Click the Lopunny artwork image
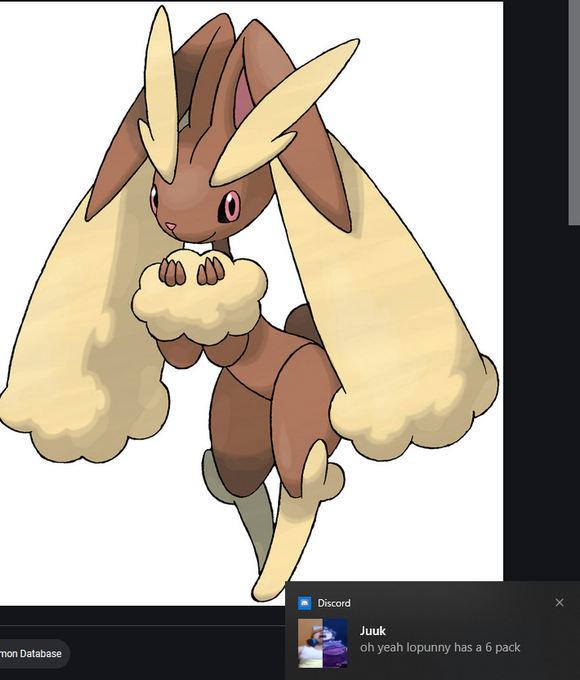 252,303
